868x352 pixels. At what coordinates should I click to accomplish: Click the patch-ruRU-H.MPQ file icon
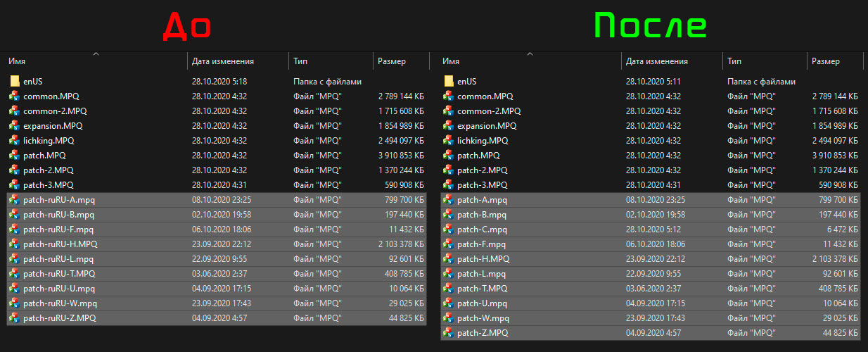15,244
